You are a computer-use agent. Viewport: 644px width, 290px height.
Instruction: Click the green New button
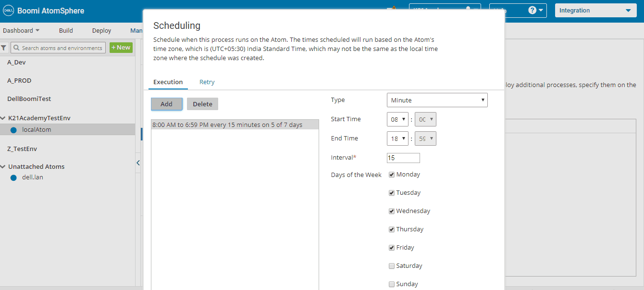pos(121,48)
